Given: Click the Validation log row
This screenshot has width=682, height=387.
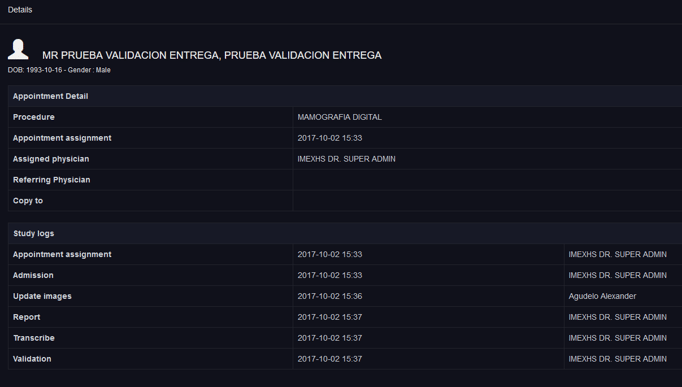Looking at the screenshot, I should (x=345, y=359).
